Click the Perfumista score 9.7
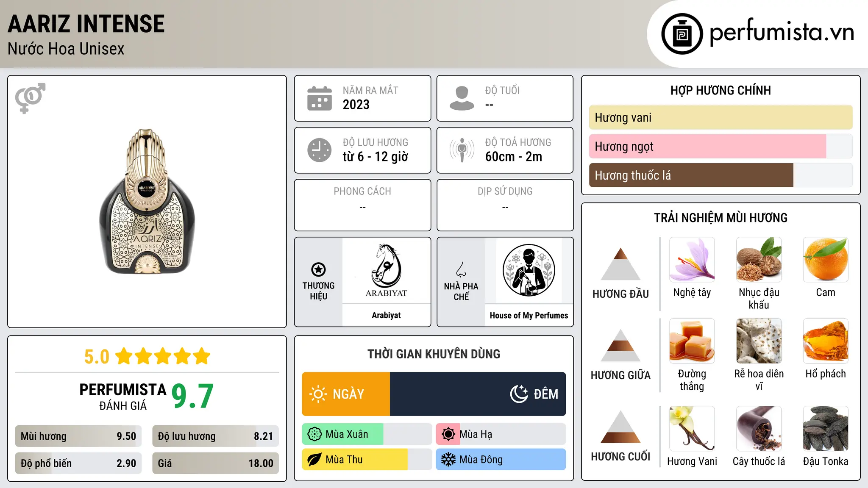 tap(192, 396)
